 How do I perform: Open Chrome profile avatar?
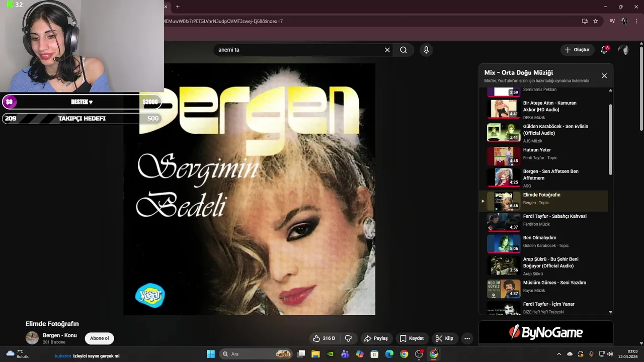(x=624, y=21)
